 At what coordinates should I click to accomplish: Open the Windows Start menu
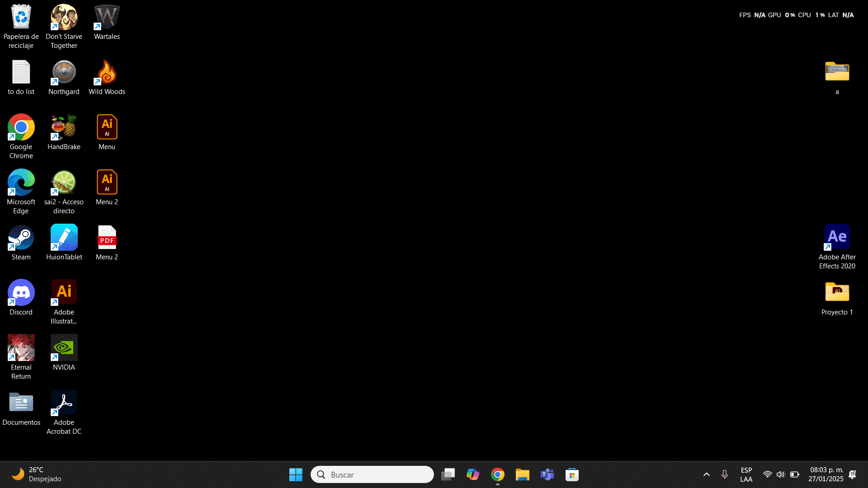coord(296,474)
